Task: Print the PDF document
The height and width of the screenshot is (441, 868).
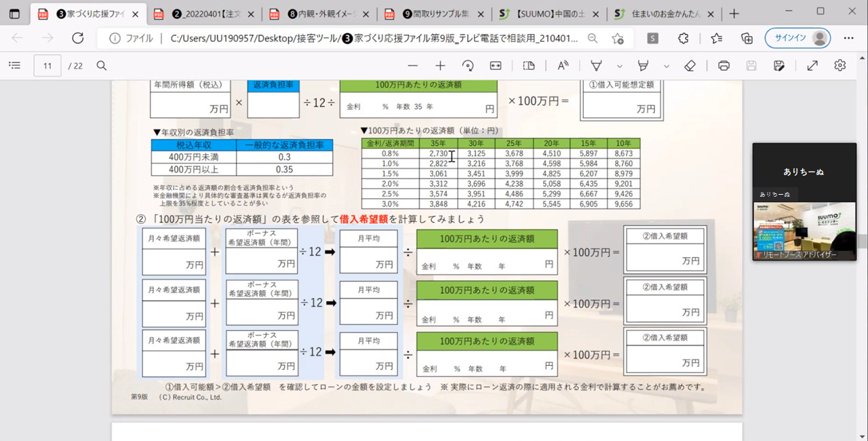Action: click(x=724, y=66)
